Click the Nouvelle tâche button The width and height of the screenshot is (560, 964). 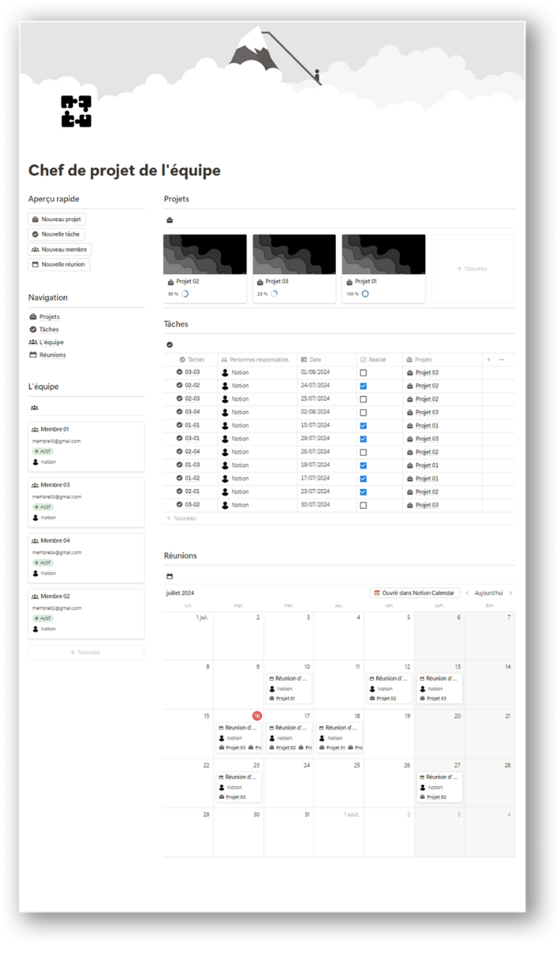coord(57,234)
